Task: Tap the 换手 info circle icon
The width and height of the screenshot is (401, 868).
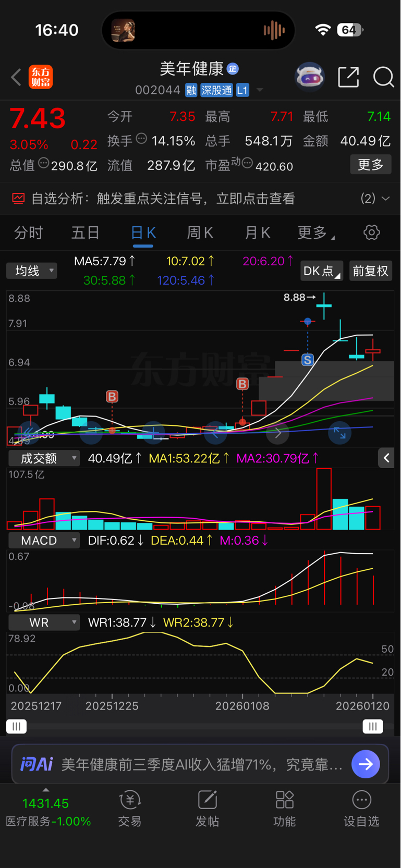Action: pos(141,139)
